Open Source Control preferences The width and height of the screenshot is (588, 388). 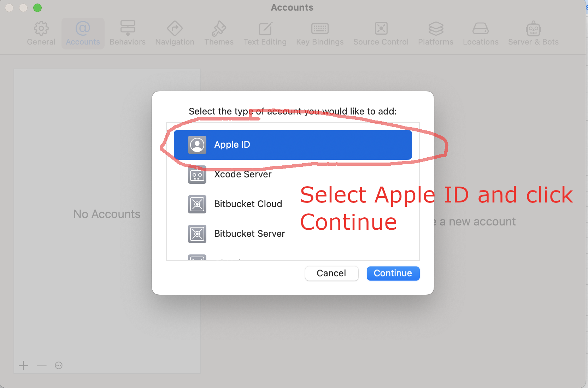tap(381, 34)
